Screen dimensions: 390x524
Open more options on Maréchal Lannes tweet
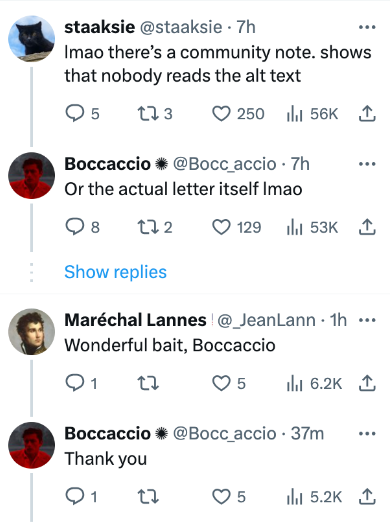367,320
